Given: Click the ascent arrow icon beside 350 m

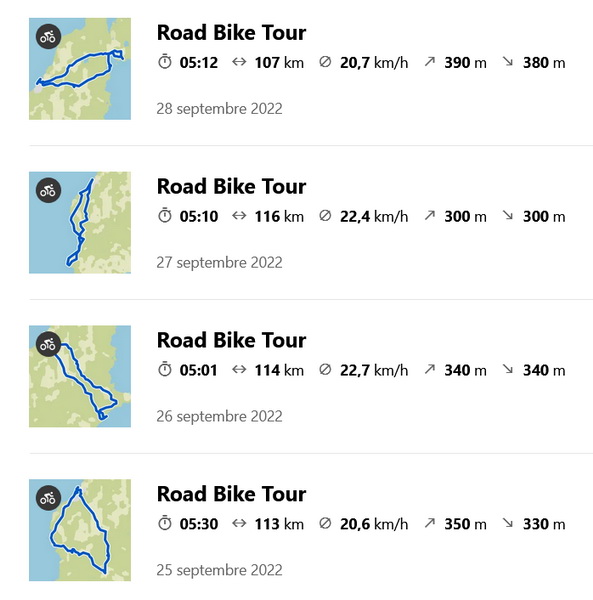Looking at the screenshot, I should click(x=430, y=522).
